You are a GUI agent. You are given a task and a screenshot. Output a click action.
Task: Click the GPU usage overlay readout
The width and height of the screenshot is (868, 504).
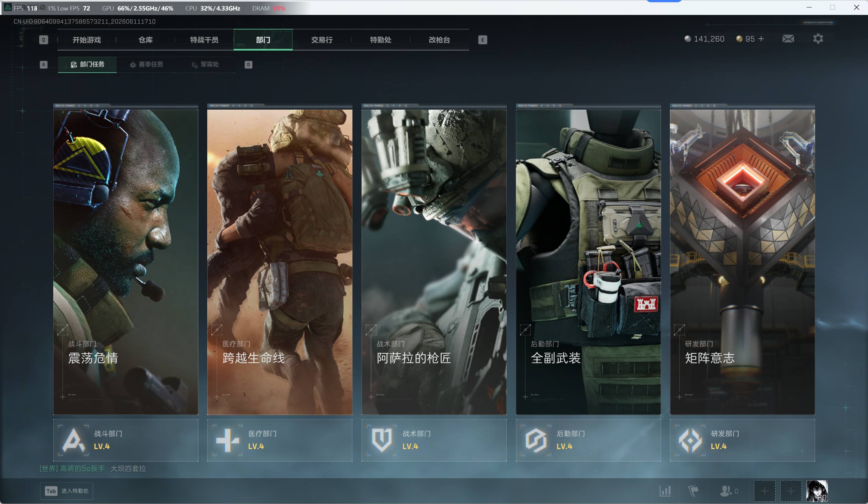(x=137, y=8)
